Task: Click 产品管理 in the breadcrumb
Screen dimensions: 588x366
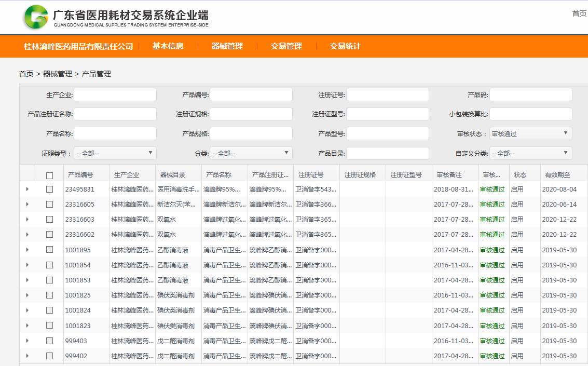Action: click(x=97, y=74)
